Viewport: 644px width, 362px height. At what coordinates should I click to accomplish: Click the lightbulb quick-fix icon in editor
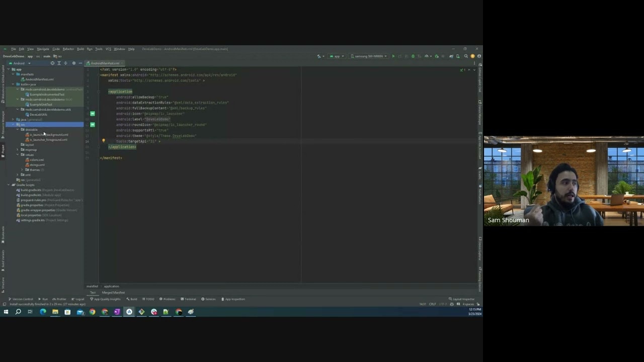coord(104,141)
